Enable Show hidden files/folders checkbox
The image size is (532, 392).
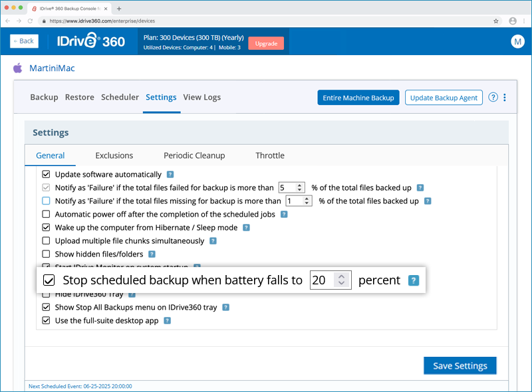point(46,254)
